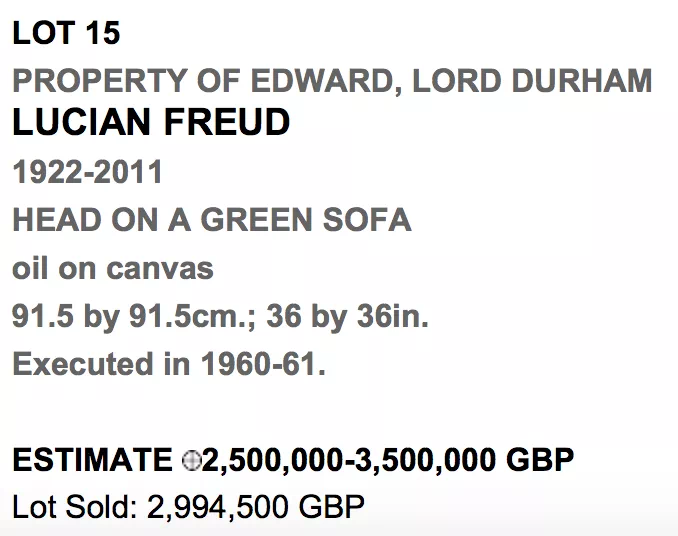Click the Lot Sold: 2,994,500 GBP line

[189, 507]
